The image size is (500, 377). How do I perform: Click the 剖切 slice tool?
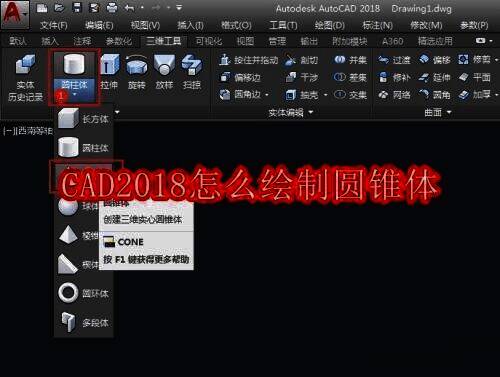302,60
